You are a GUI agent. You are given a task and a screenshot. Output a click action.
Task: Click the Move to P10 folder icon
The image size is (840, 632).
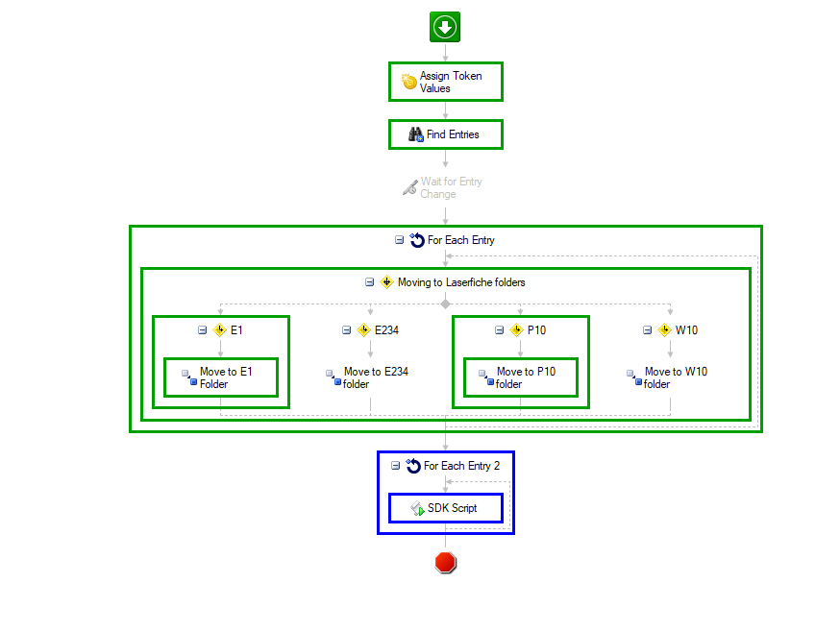(486, 377)
